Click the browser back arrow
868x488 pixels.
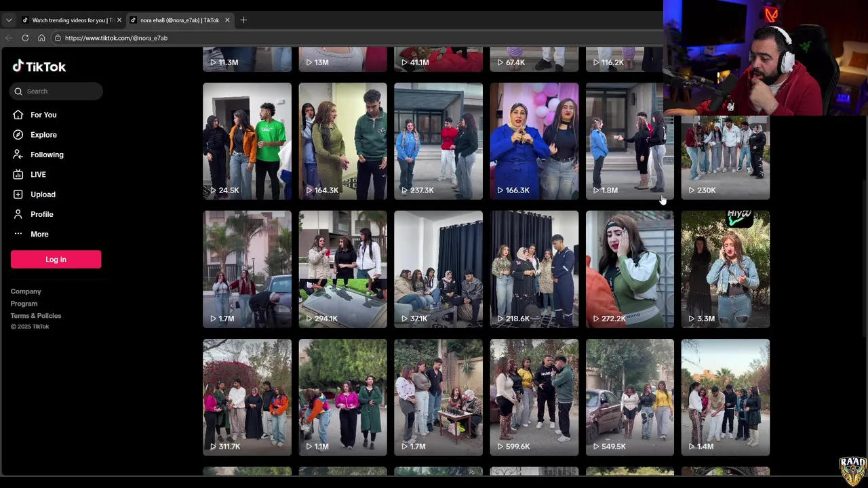[x=9, y=38]
